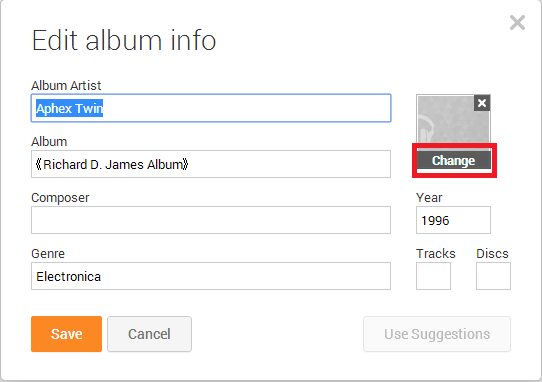
Task: Remove the album art with the X icon
Action: click(482, 103)
